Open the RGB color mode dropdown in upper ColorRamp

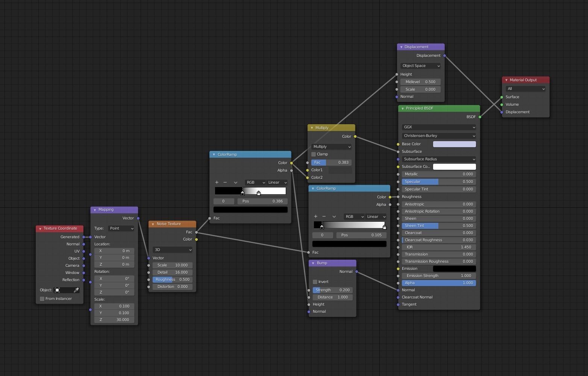[x=255, y=183]
